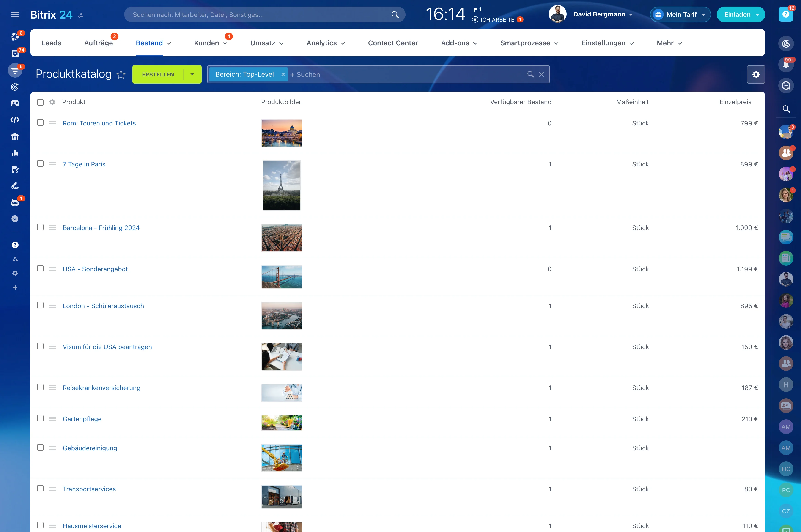Open the Tasks icon with 74 notifications
801x532 pixels.
coord(15,53)
